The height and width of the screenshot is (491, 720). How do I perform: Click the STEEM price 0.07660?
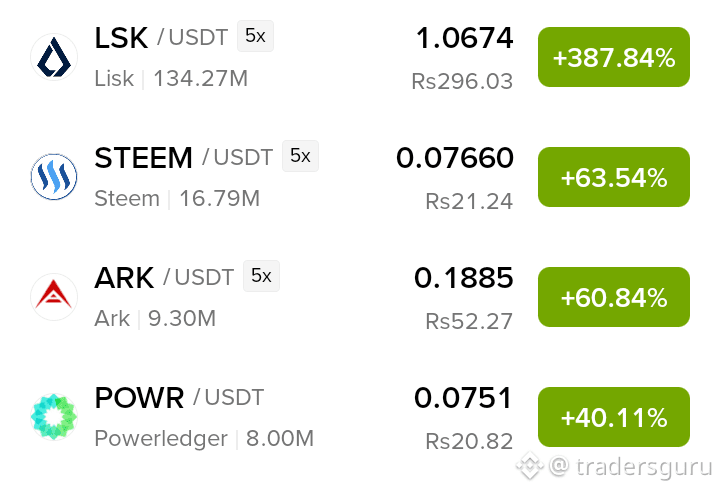[455, 158]
